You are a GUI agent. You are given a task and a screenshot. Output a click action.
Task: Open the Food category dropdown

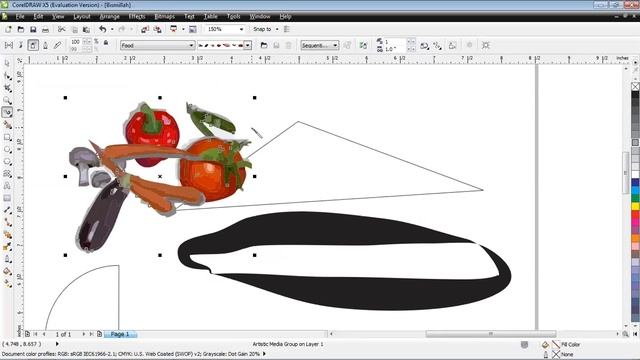point(157,45)
